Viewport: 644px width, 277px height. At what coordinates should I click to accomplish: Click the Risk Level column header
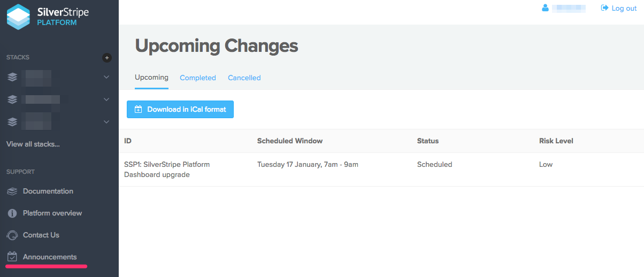[x=556, y=141]
